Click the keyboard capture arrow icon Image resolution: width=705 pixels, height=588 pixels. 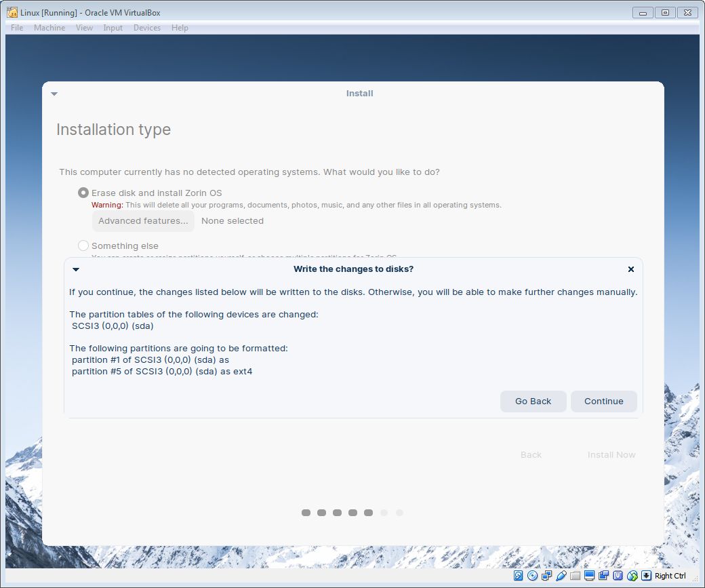[x=646, y=575]
